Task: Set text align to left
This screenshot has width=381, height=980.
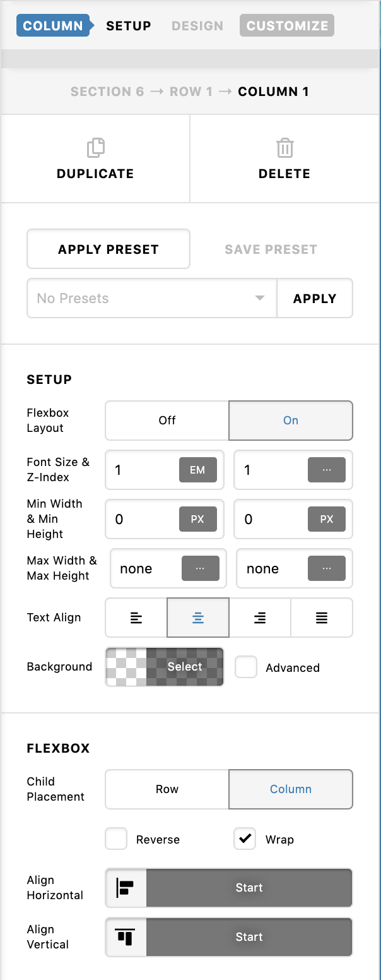Action: [136, 618]
